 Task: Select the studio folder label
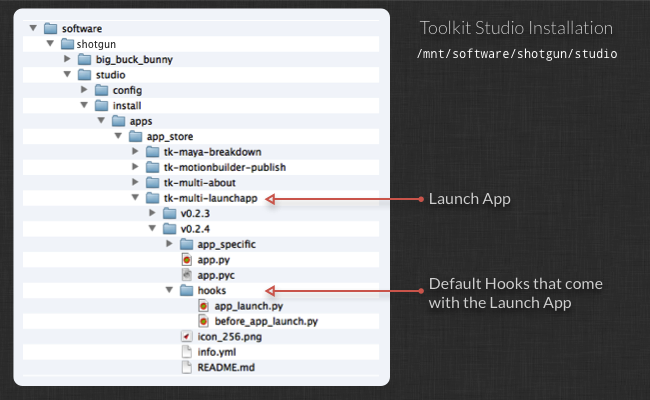(110, 74)
